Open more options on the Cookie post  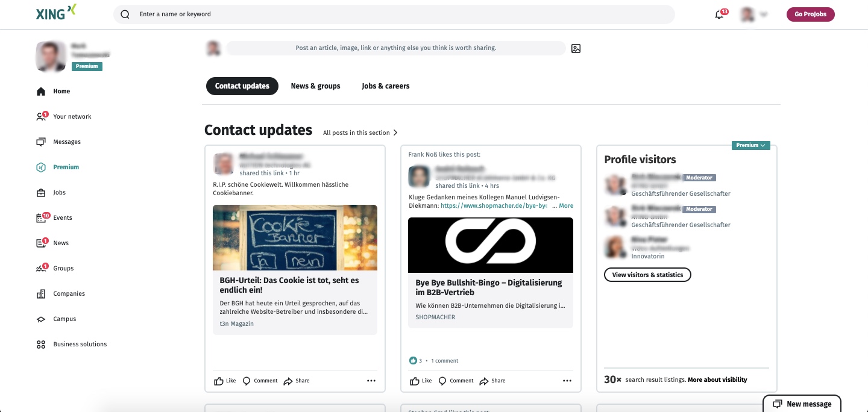(371, 381)
